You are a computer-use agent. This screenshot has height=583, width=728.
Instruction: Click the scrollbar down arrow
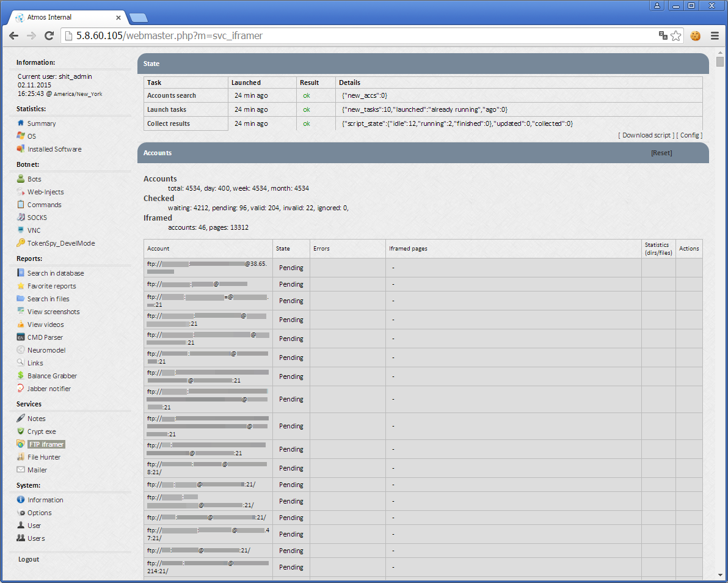coord(719,576)
